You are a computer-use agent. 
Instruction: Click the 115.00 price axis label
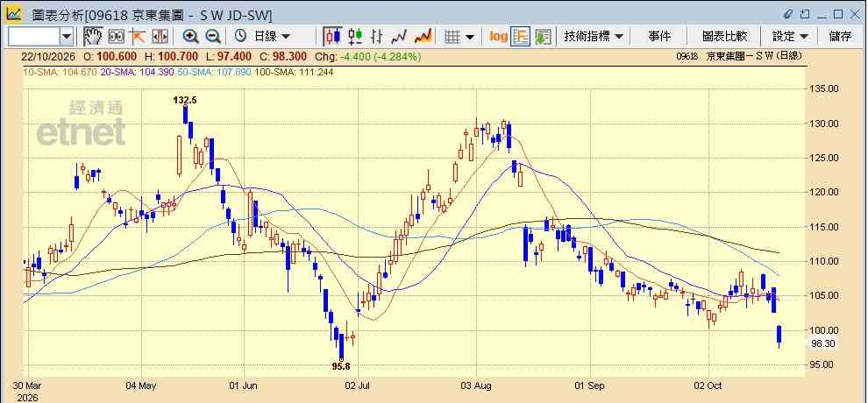pyautogui.click(x=823, y=227)
